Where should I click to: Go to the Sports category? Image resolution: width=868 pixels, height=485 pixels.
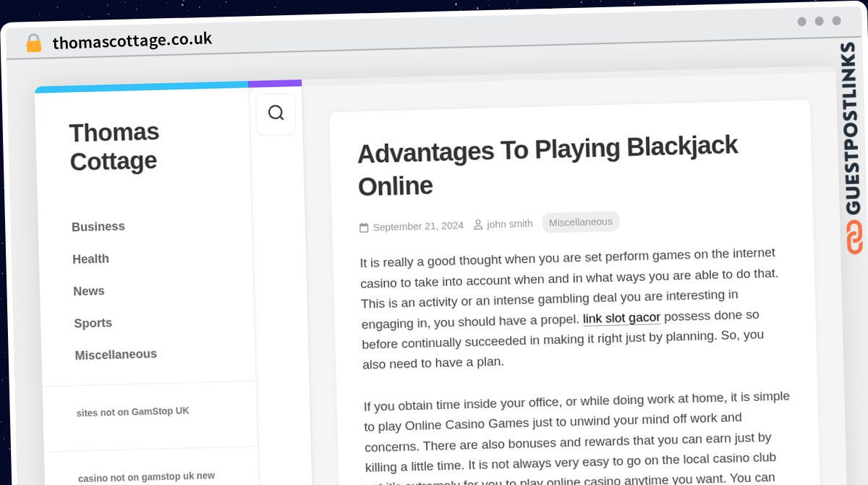click(x=93, y=323)
